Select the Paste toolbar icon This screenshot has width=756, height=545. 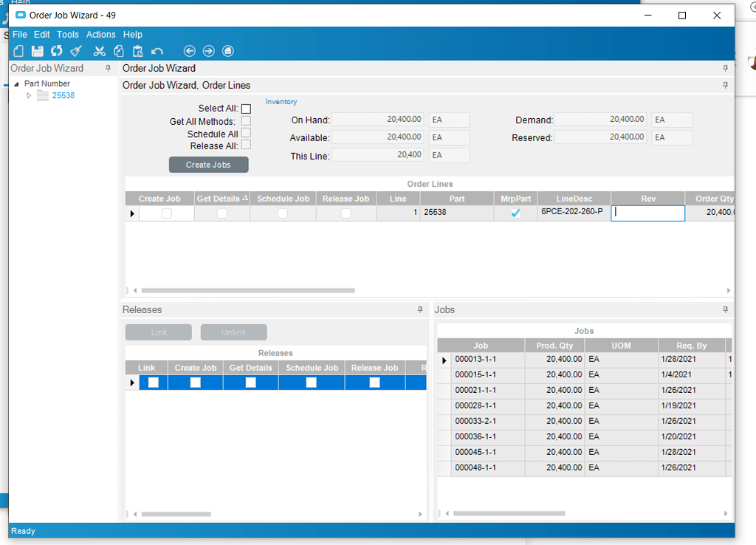pyautogui.click(x=138, y=50)
